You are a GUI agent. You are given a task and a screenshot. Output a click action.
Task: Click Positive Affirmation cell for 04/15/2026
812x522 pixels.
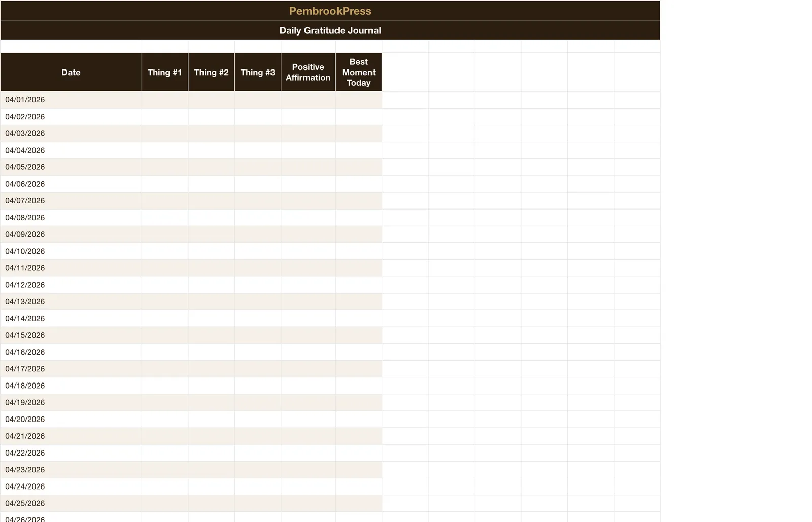click(x=308, y=335)
